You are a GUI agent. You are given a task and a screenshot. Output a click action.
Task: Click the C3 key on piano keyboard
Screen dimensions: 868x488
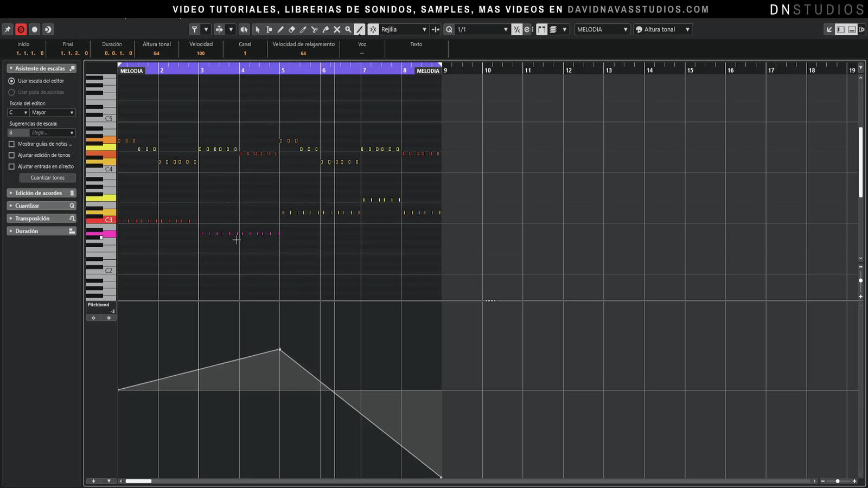[101, 220]
